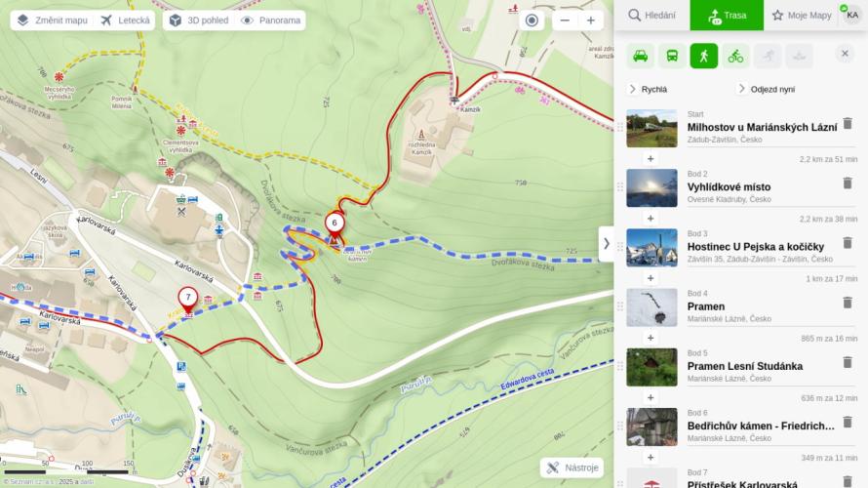Image resolution: width=868 pixels, height=488 pixels.
Task: Toggle the 3D pohled view
Action: tap(199, 20)
